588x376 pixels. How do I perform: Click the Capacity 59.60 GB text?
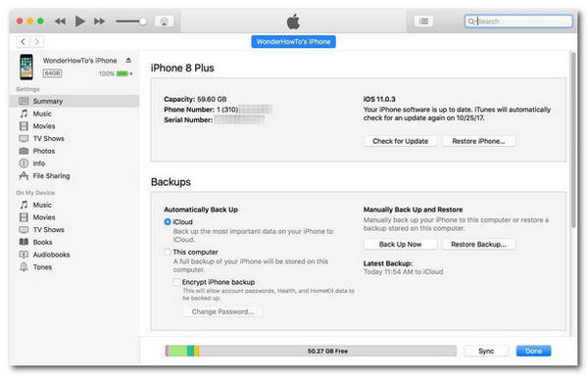[x=195, y=99]
